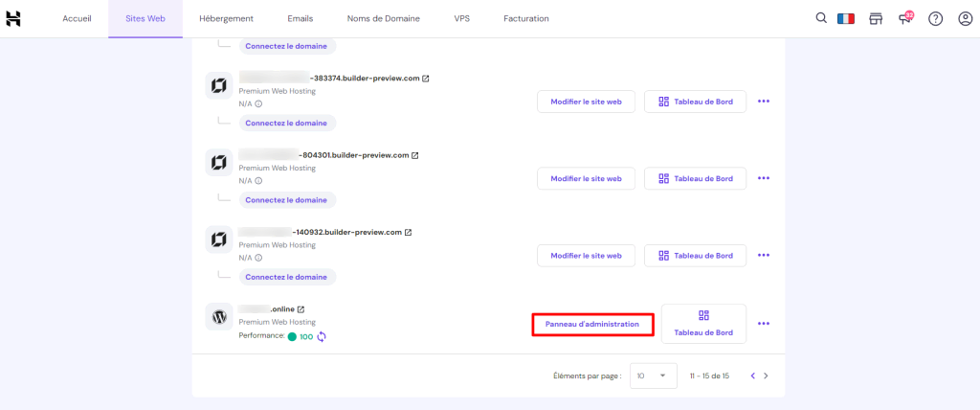Change language via French flag icon

[x=846, y=18]
